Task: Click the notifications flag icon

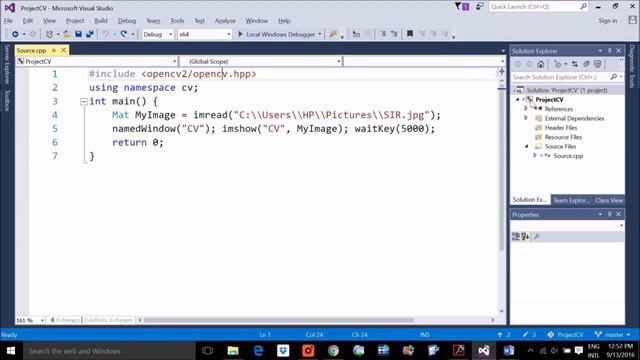Action: 462,7
